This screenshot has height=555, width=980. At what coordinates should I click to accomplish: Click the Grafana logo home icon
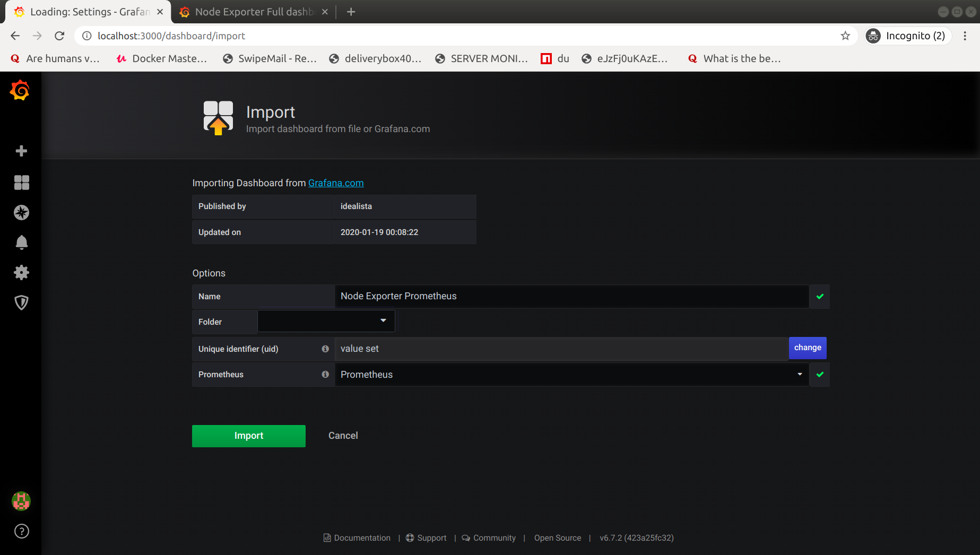tap(20, 90)
